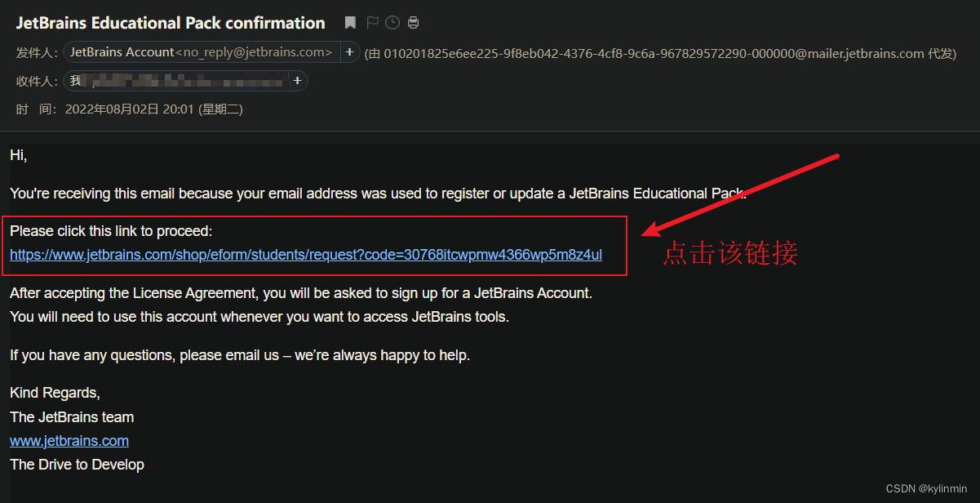Set a reminder using the clock icon
980x503 pixels.
392,23
